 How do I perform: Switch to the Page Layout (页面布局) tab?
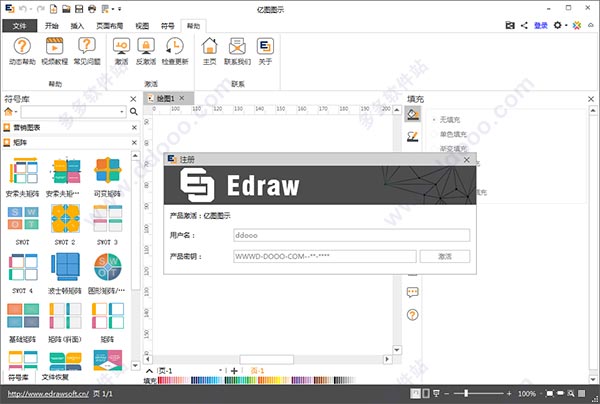click(x=109, y=26)
